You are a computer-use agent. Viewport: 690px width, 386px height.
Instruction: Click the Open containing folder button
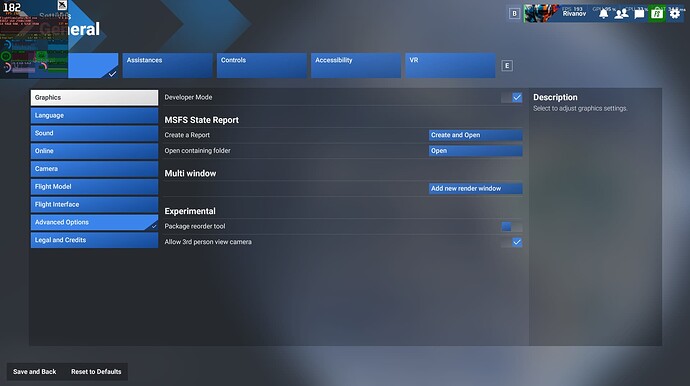(x=475, y=151)
